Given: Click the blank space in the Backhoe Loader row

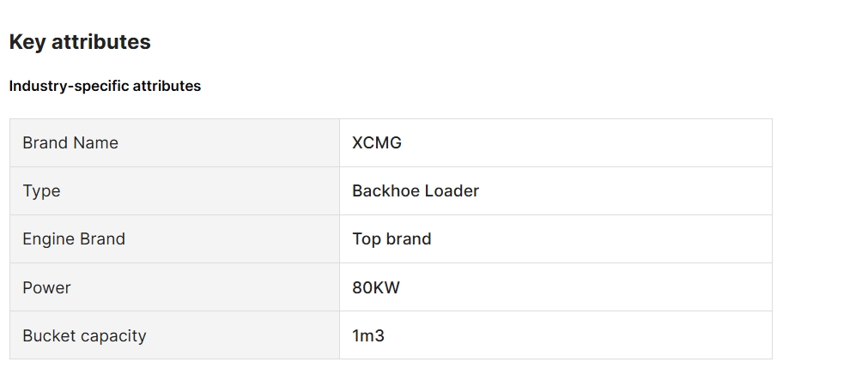Looking at the screenshot, I should [x=626, y=191].
